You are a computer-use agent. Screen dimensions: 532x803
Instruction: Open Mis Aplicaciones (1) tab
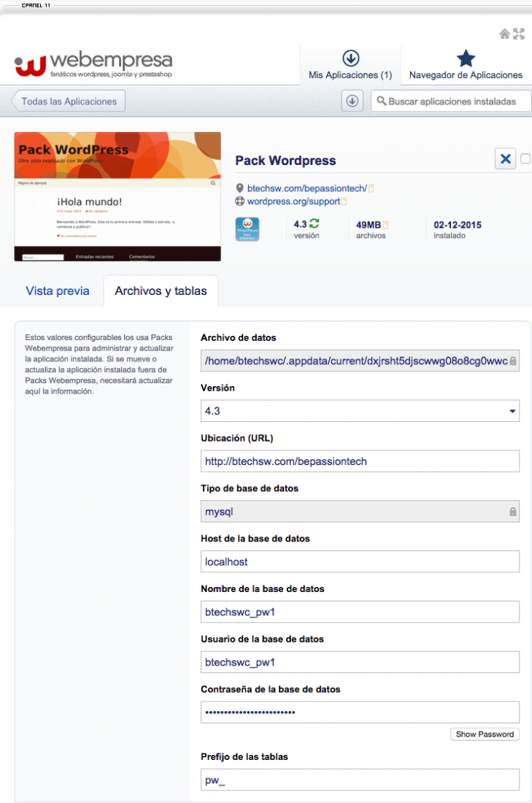coord(350,65)
